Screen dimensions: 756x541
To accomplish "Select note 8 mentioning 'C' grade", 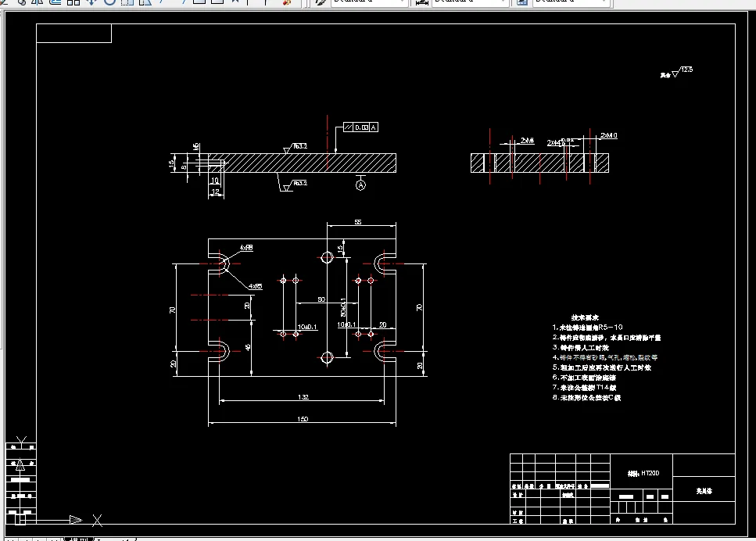I will [586, 398].
